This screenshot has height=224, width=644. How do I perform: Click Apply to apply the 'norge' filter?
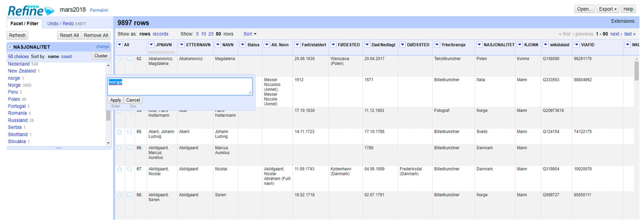pos(115,100)
